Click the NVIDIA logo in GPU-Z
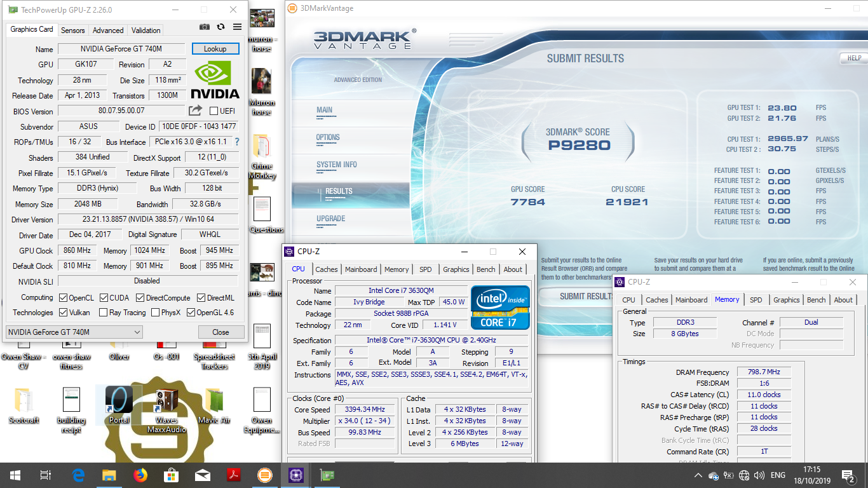 click(x=215, y=80)
